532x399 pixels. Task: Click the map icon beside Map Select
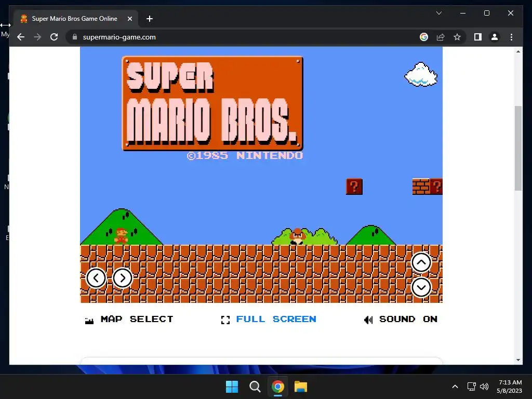coord(89,321)
